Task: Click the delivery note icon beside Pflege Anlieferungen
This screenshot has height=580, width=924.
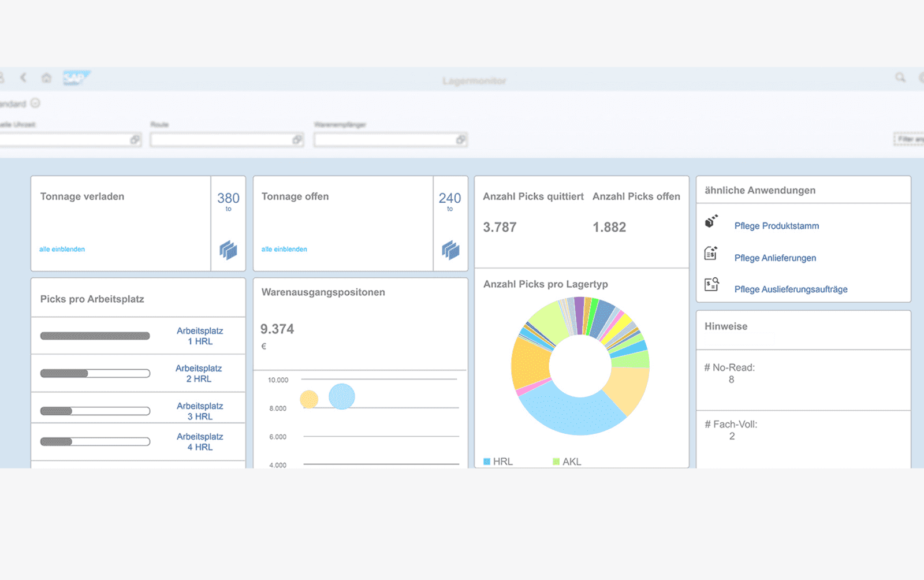Action: pyautogui.click(x=711, y=254)
